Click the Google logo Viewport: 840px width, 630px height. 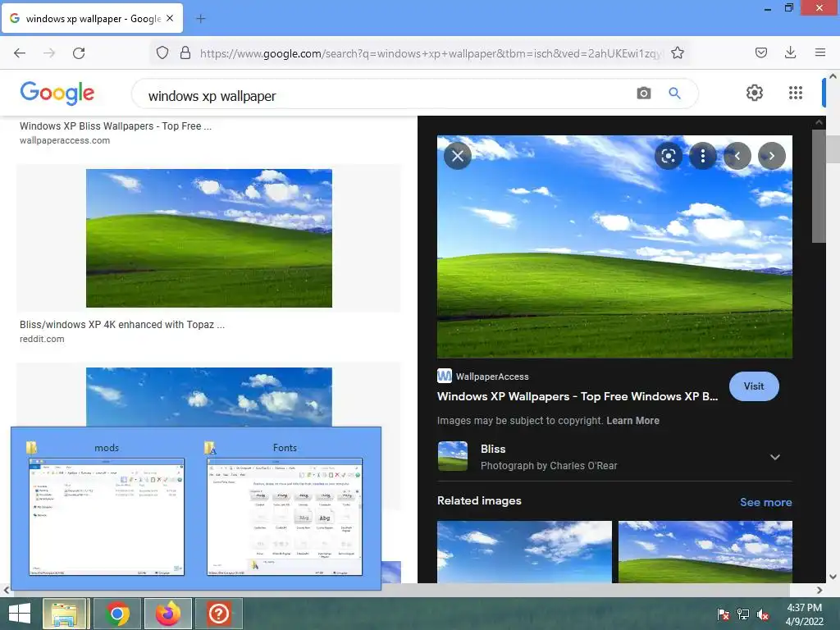57,94
